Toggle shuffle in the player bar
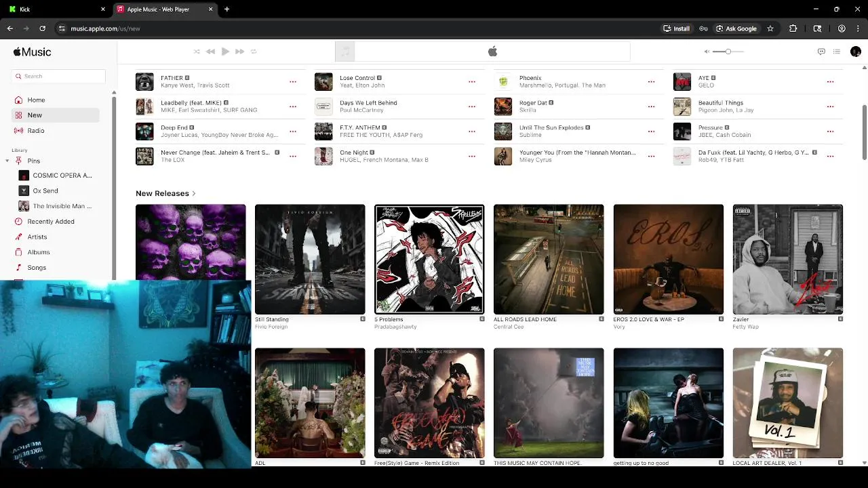Image resolution: width=868 pixels, height=488 pixels. point(197,52)
